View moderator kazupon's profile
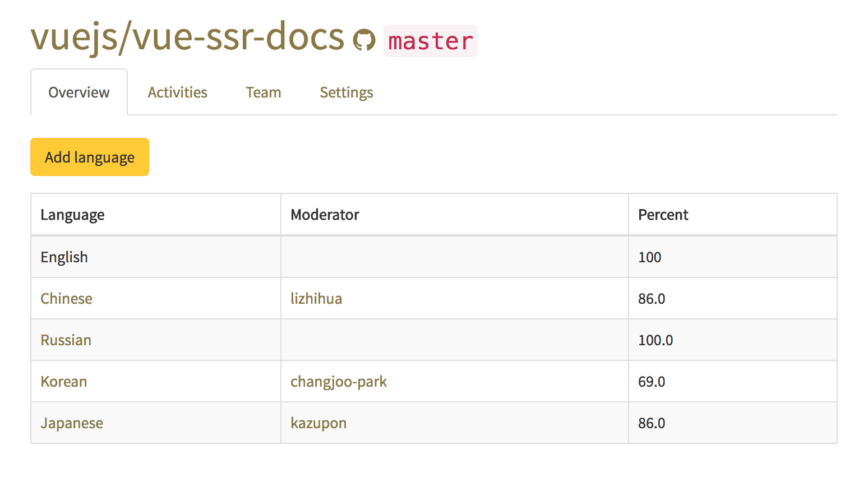Image resolution: width=868 pixels, height=482 pixels. pos(318,423)
